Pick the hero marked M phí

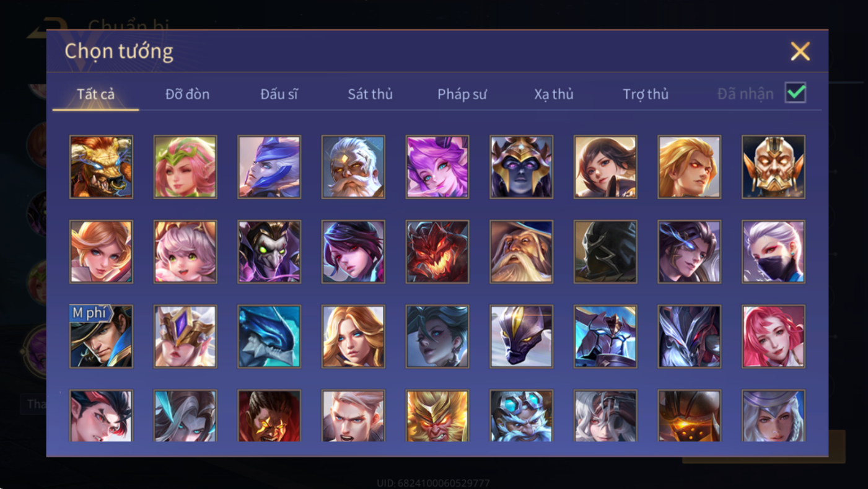[x=101, y=337]
